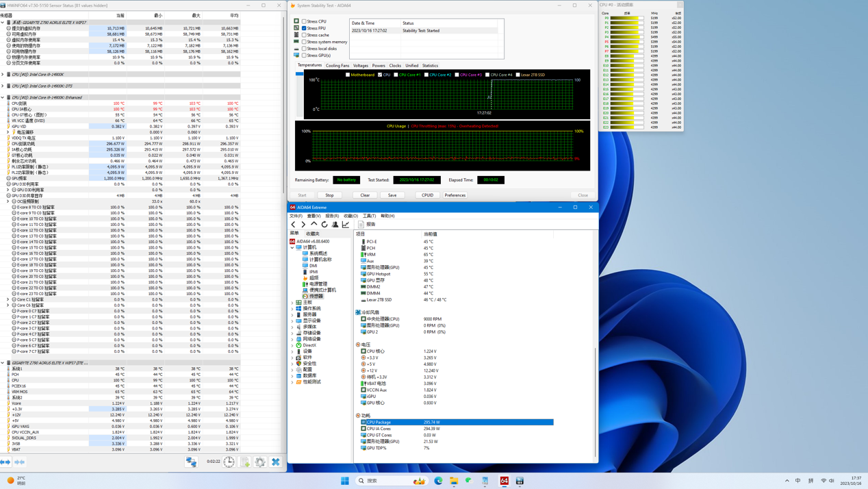868x489 pixels.
Task: Click the volume speaker icon in system tray
Action: click(832, 481)
